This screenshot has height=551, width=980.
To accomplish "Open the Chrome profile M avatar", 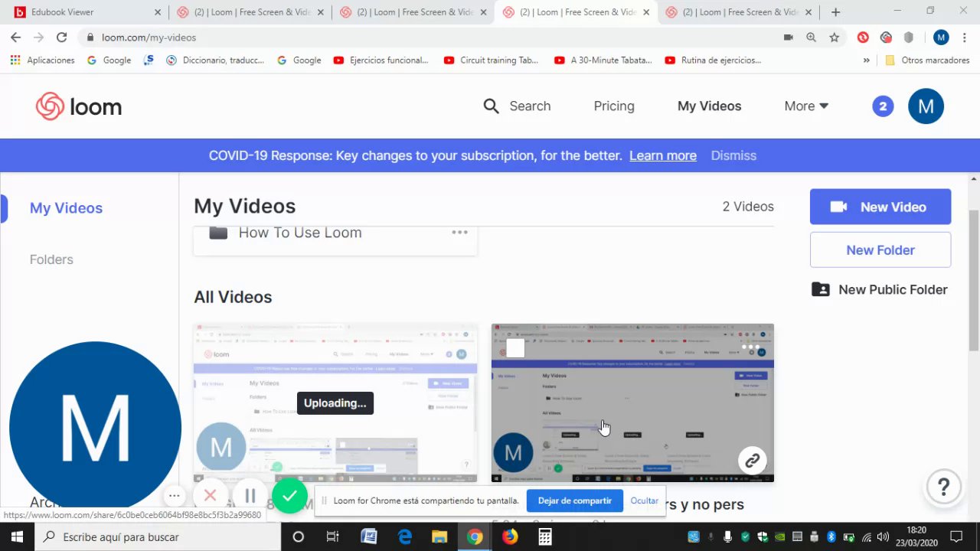I will point(941,37).
